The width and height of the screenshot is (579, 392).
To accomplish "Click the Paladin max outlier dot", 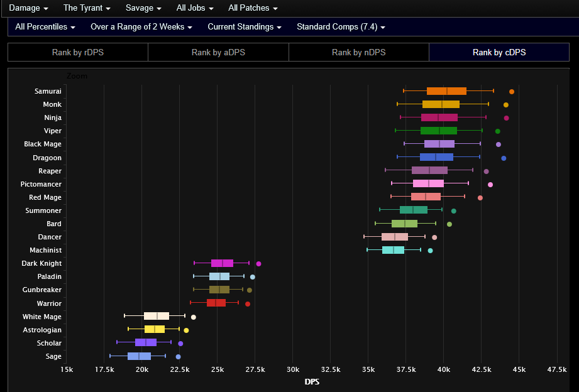I will 253,277.
